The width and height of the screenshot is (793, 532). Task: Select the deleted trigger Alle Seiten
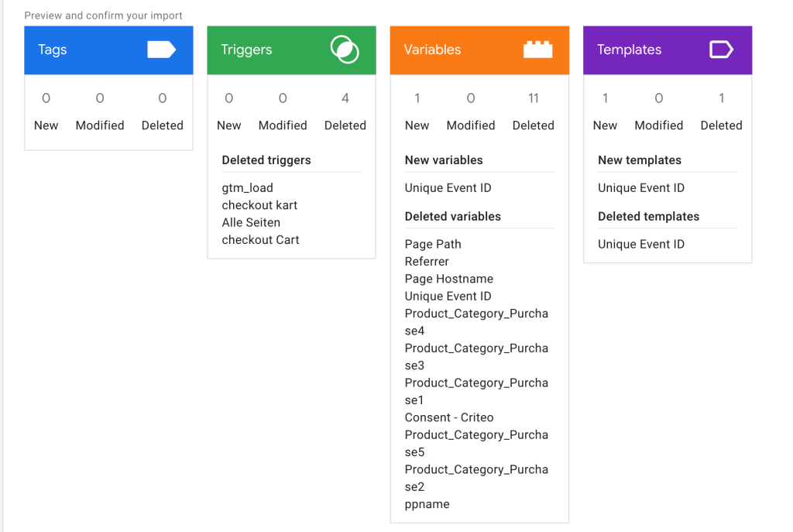point(251,222)
